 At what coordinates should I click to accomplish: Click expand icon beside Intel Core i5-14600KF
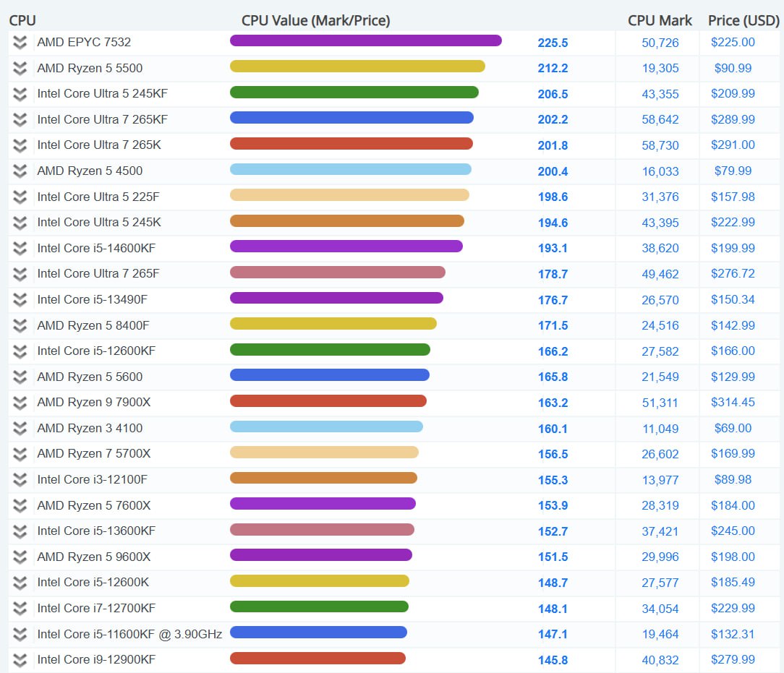tap(20, 249)
